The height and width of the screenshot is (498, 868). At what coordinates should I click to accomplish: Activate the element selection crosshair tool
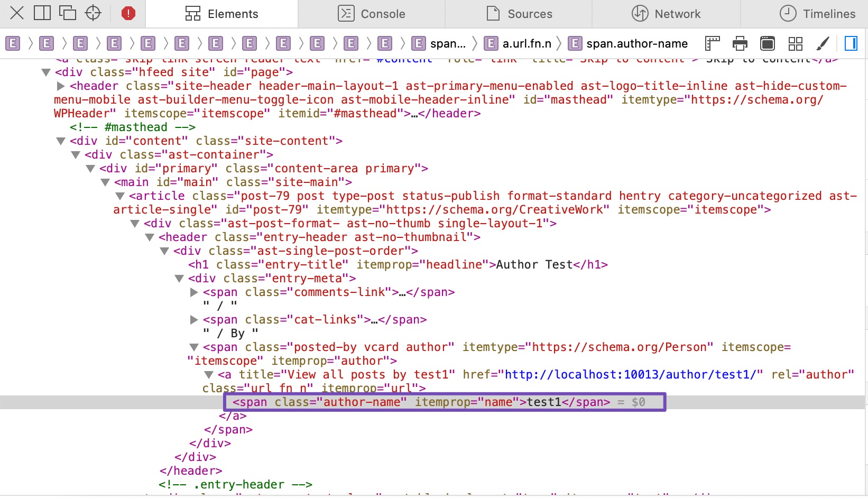click(93, 13)
